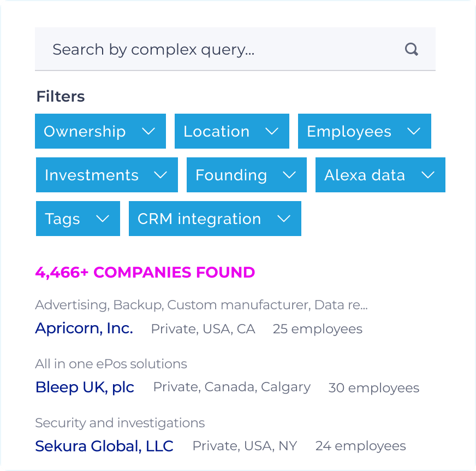Expand the Tags filter dropdown
476x471 pixels.
point(78,219)
